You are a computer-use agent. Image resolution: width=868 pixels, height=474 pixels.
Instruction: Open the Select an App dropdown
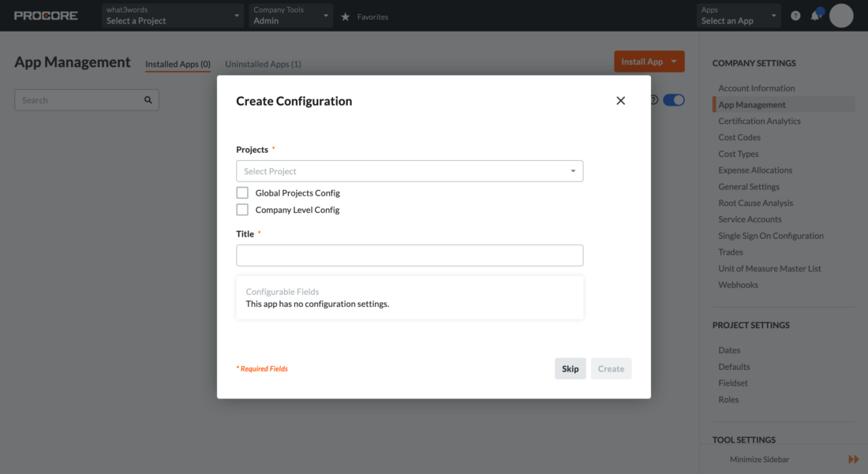click(x=739, y=16)
